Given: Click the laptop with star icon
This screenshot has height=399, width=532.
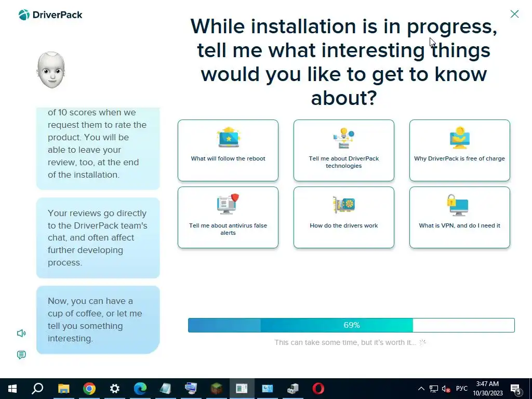Looking at the screenshot, I should 229,137.
